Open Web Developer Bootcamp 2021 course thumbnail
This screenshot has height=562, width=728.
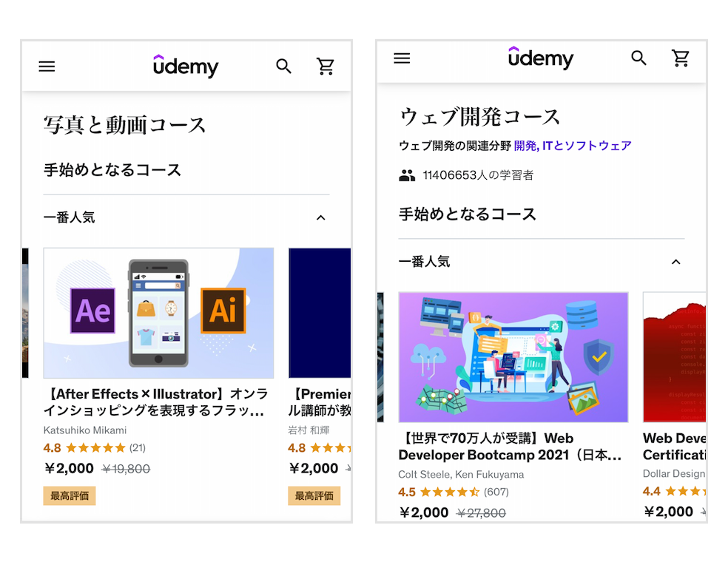(x=513, y=357)
